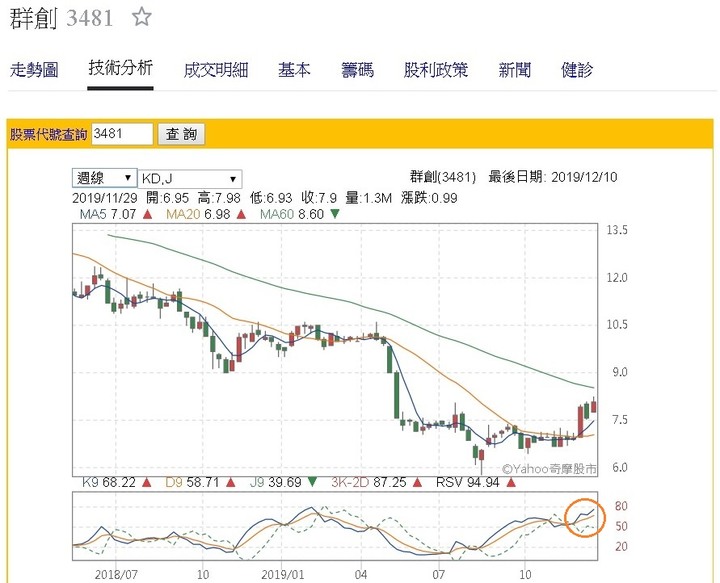Open the 成交明細 tab
This screenshot has width=720, height=583.
point(216,70)
